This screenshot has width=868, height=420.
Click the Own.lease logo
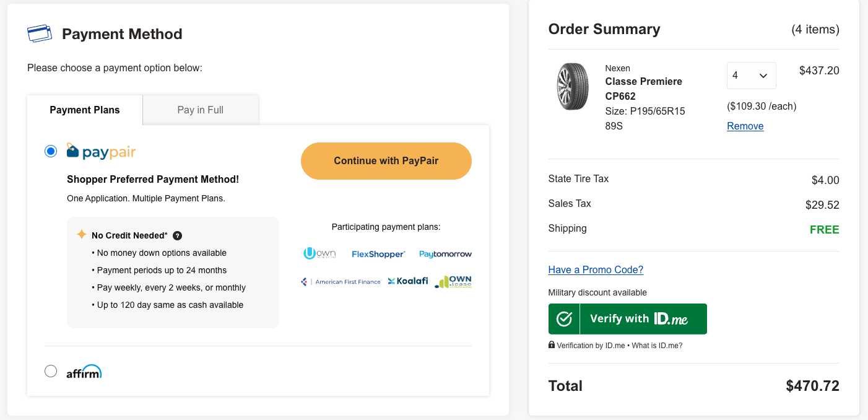pos(453,282)
